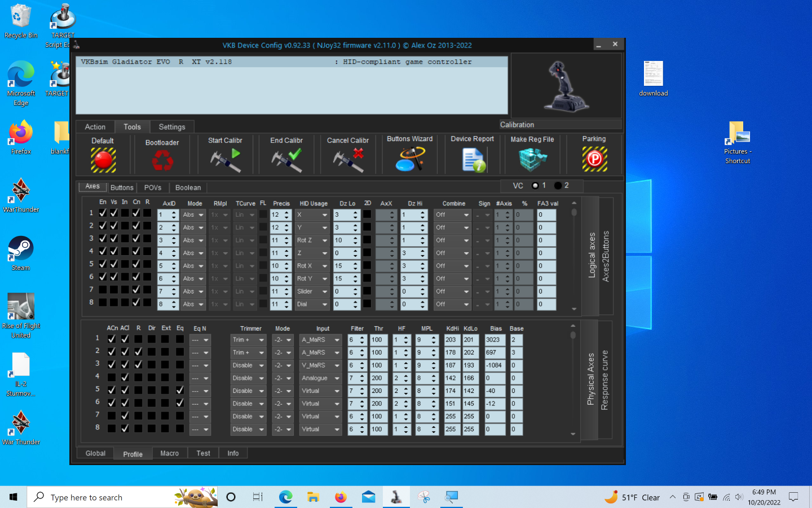Open the POVs tab
The image size is (812, 508).
pyautogui.click(x=153, y=187)
